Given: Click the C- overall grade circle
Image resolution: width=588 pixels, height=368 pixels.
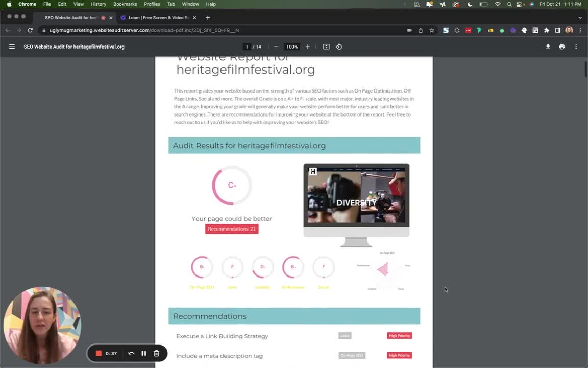Looking at the screenshot, I should 232,185.
